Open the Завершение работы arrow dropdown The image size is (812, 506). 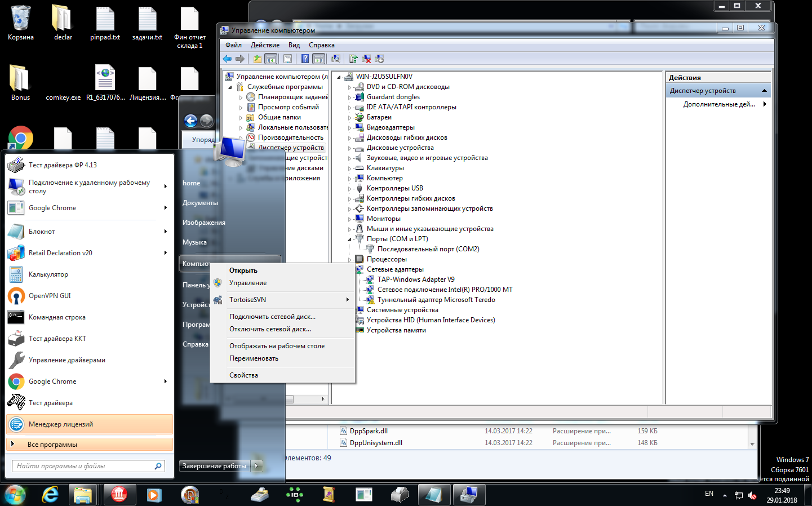pos(257,466)
